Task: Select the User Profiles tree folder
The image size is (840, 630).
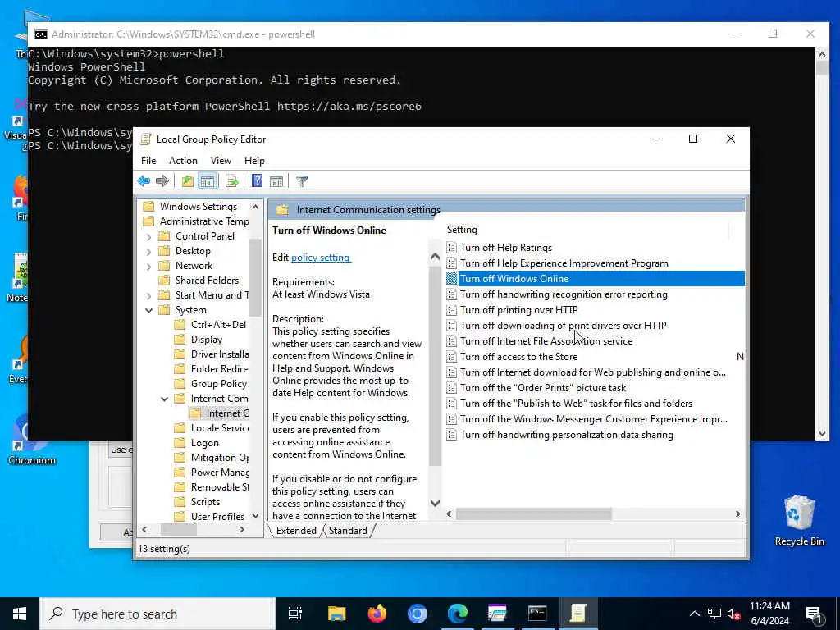Action: (x=217, y=517)
